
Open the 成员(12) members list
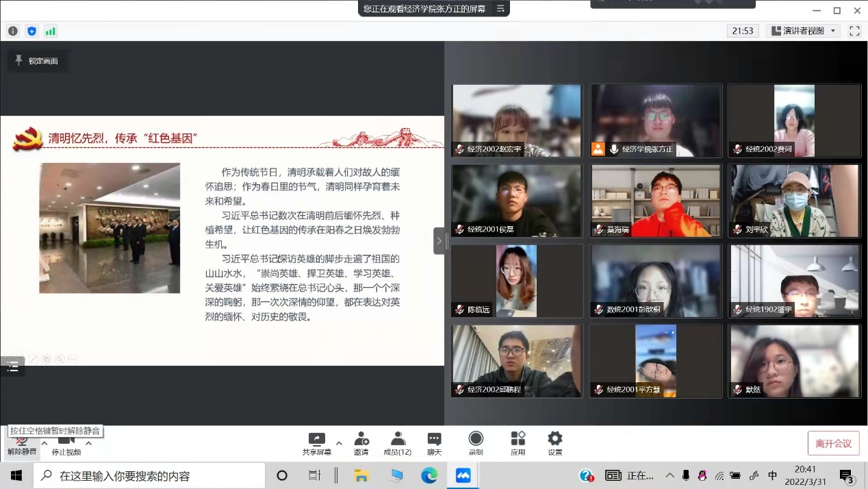[x=397, y=443]
